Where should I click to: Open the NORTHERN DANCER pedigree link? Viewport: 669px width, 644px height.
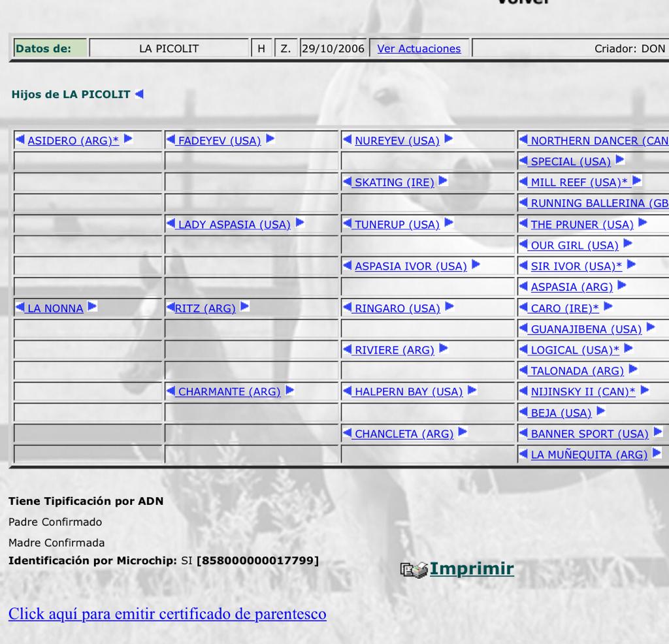pos(598,141)
